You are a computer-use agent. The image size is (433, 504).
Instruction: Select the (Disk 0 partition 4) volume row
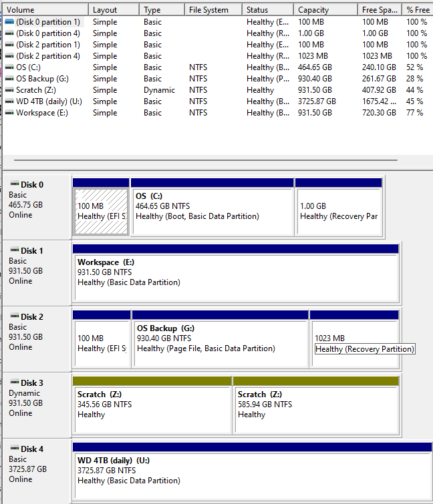pos(47,33)
